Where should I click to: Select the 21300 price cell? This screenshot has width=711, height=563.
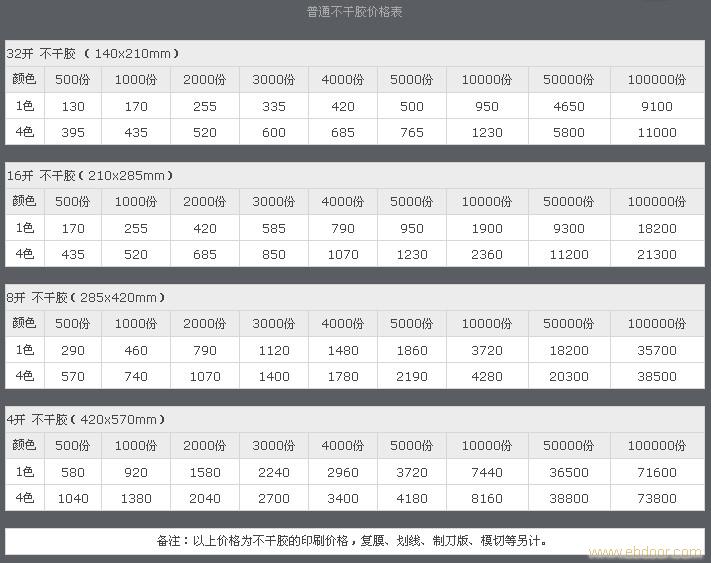point(656,254)
